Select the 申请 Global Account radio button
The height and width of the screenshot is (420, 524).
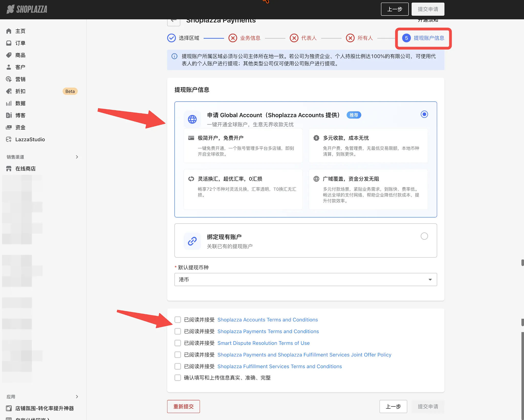point(424,114)
